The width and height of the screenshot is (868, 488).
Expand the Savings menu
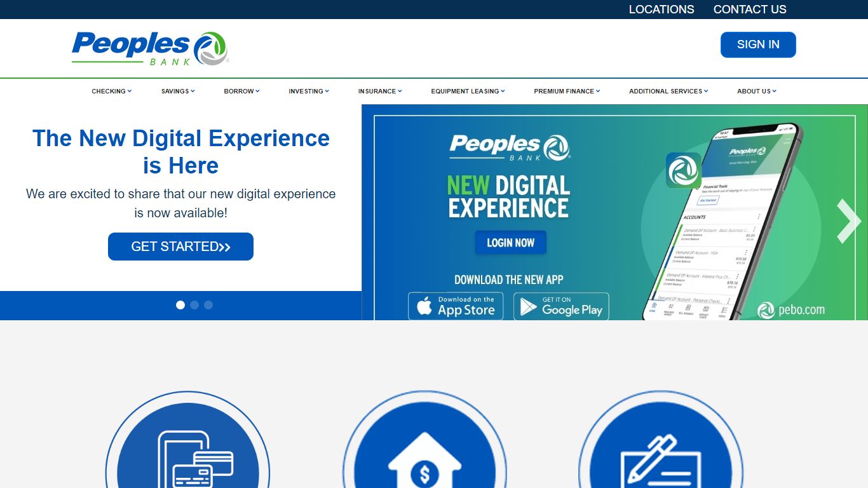(178, 91)
